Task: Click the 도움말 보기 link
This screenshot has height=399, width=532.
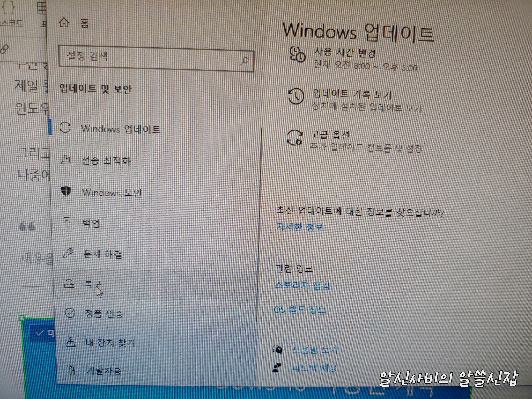Action: pos(315,350)
